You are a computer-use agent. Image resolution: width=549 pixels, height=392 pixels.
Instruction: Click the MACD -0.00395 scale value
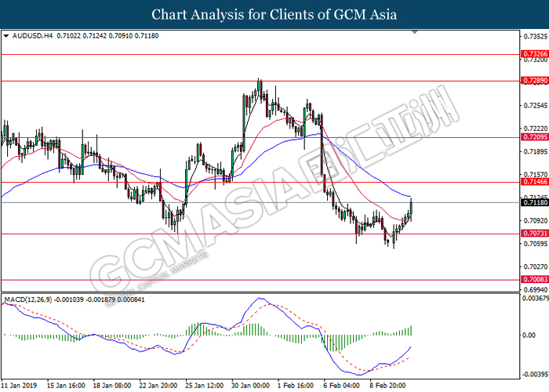click(536, 375)
